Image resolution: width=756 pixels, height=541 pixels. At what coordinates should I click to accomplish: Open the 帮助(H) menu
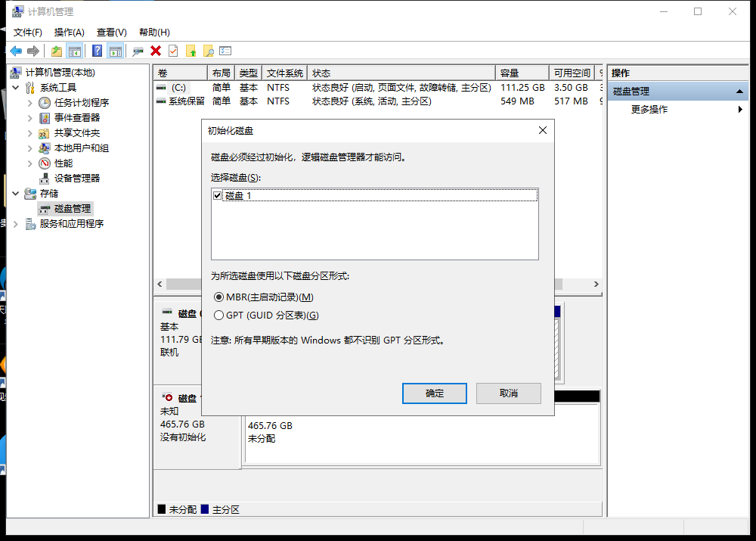pyautogui.click(x=154, y=33)
